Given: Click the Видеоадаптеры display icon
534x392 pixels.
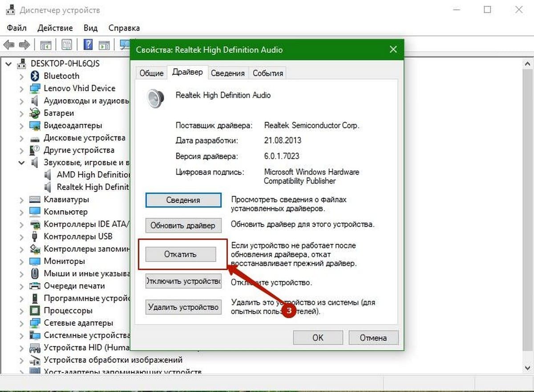Looking at the screenshot, I should point(35,125).
